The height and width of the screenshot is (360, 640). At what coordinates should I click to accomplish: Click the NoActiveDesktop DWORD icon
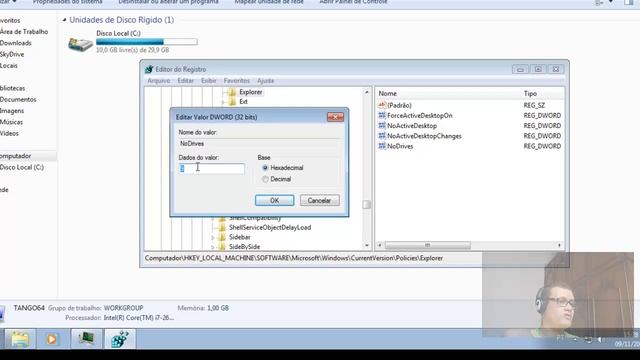(x=382, y=125)
